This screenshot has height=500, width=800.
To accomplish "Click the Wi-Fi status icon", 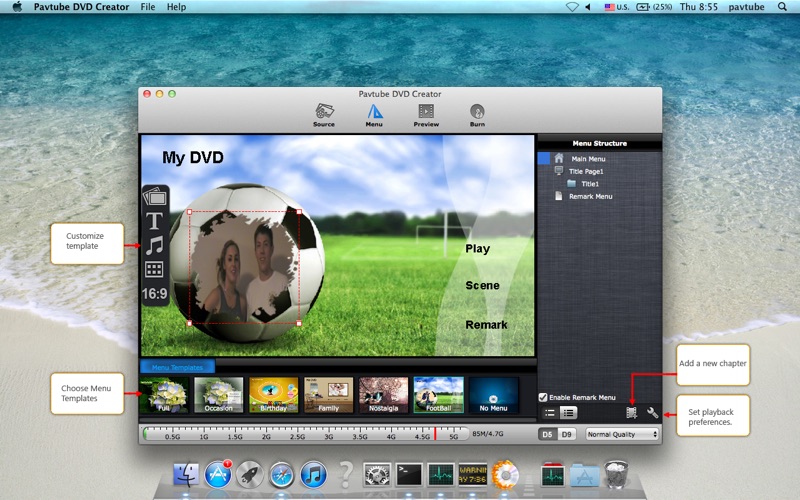I will pos(572,7).
